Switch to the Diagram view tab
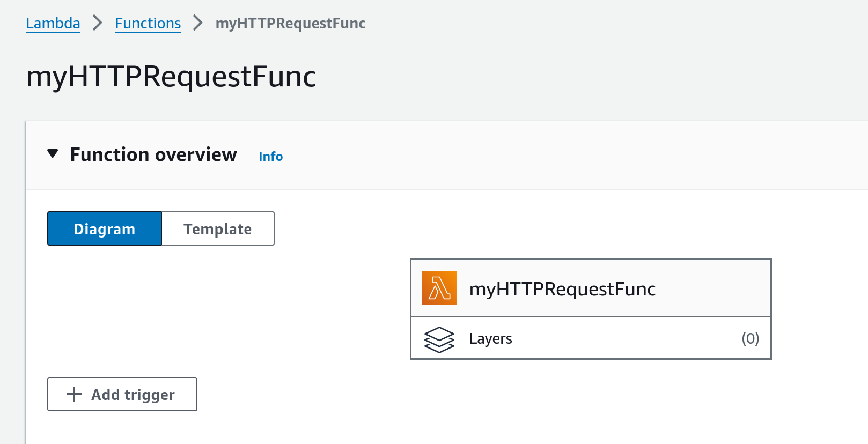868x444 pixels. click(105, 229)
